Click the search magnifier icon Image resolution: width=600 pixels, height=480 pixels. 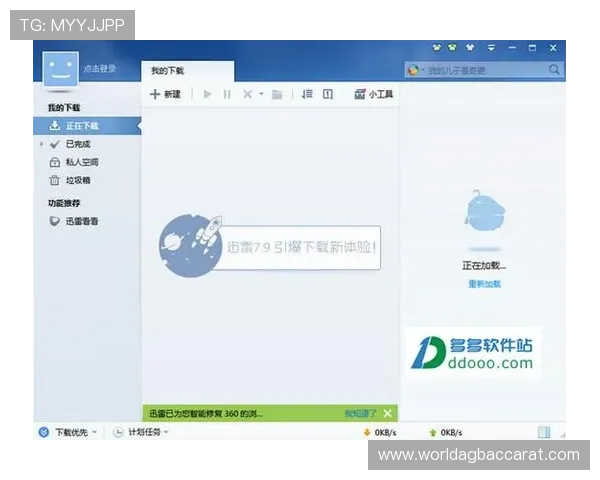pyautogui.click(x=554, y=70)
